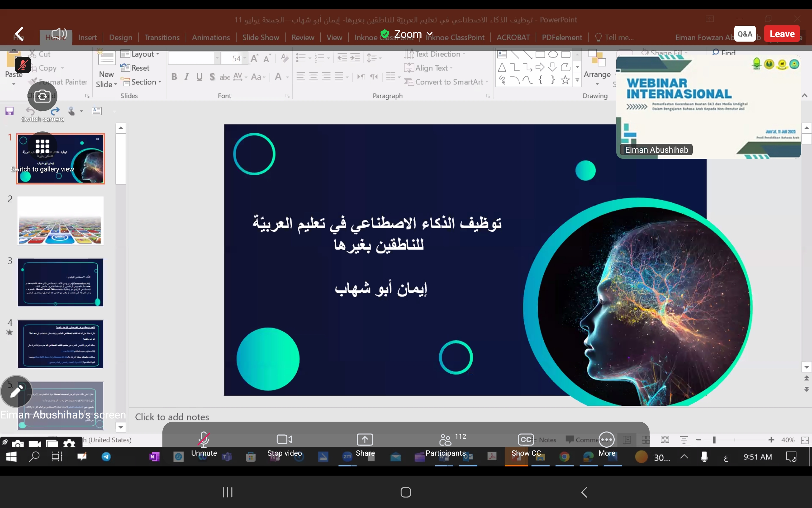This screenshot has height=508, width=812.
Task: Click the Numbering list icon
Action: (x=320, y=58)
